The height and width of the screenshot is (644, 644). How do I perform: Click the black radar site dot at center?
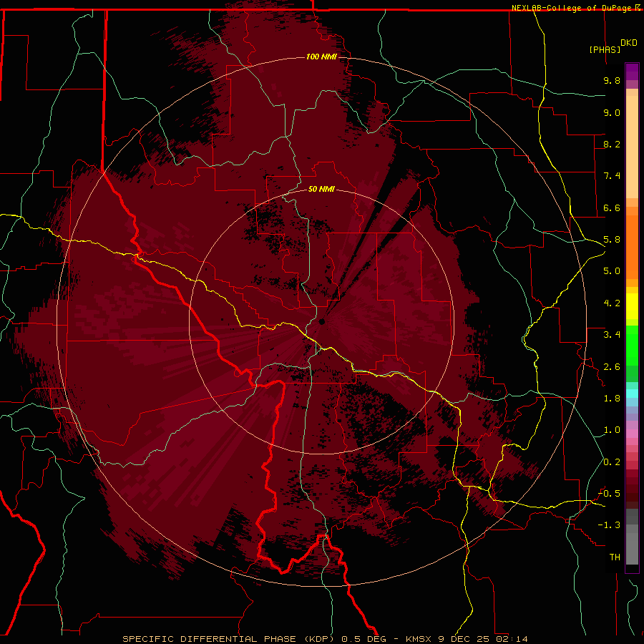coord(322,321)
